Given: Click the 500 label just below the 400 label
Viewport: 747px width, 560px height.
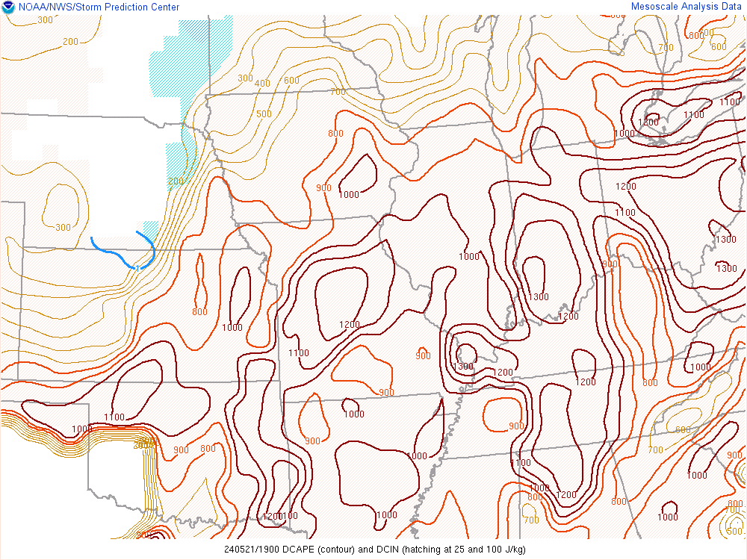Looking at the screenshot, I should pyautogui.click(x=264, y=114).
